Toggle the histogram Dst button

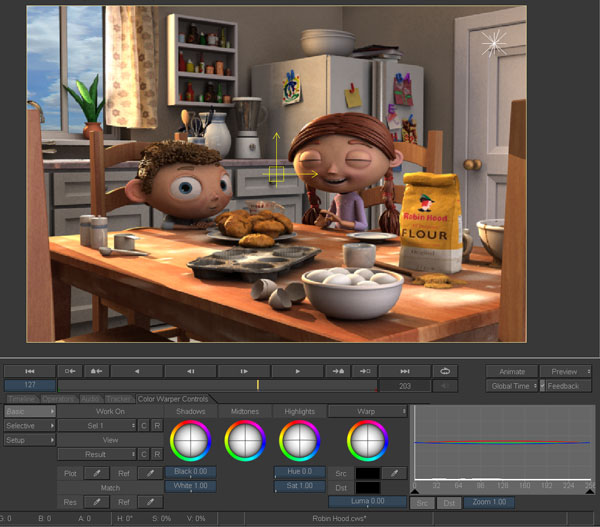click(x=449, y=503)
